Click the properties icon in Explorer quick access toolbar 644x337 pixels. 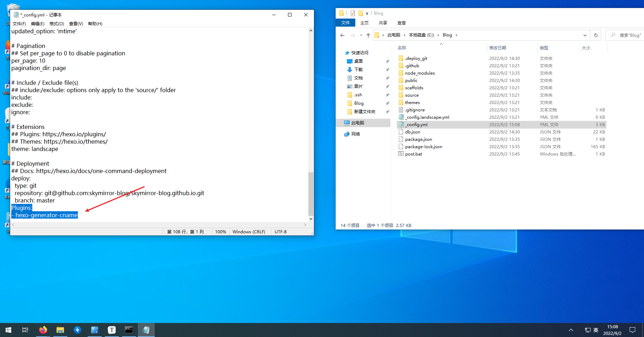353,13
